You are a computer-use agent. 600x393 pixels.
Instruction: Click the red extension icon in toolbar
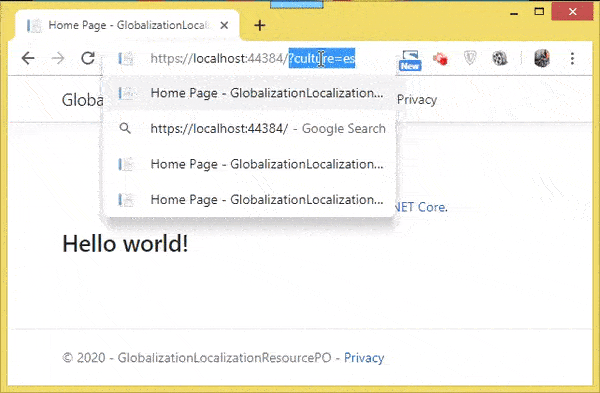click(x=440, y=59)
